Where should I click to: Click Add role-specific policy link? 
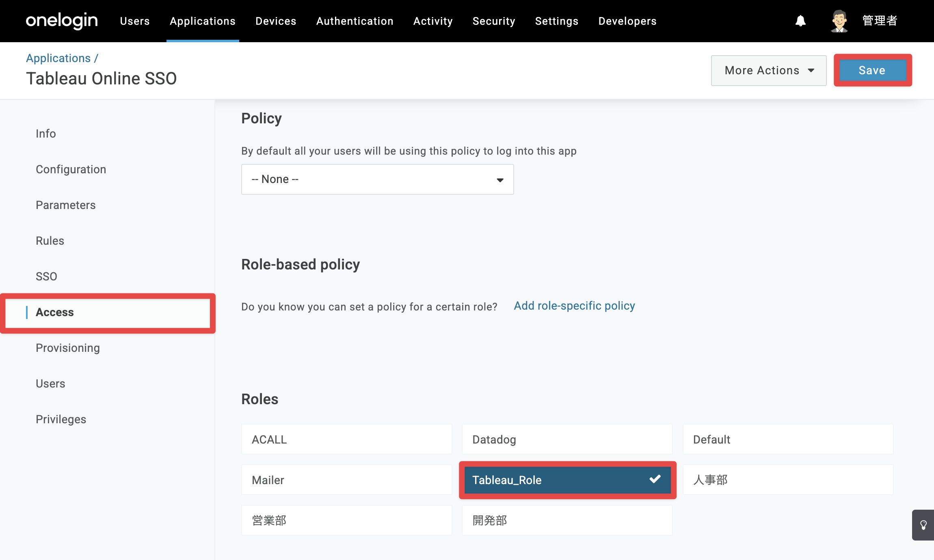[574, 306]
